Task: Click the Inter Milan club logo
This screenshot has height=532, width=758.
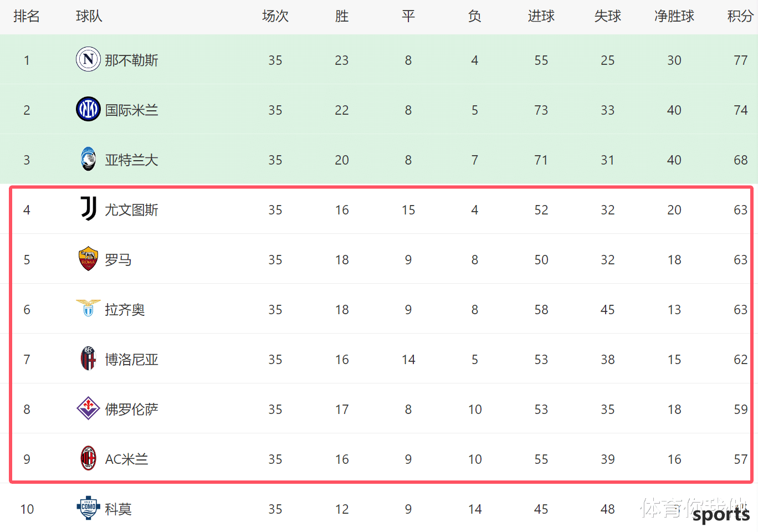Action: [88, 109]
